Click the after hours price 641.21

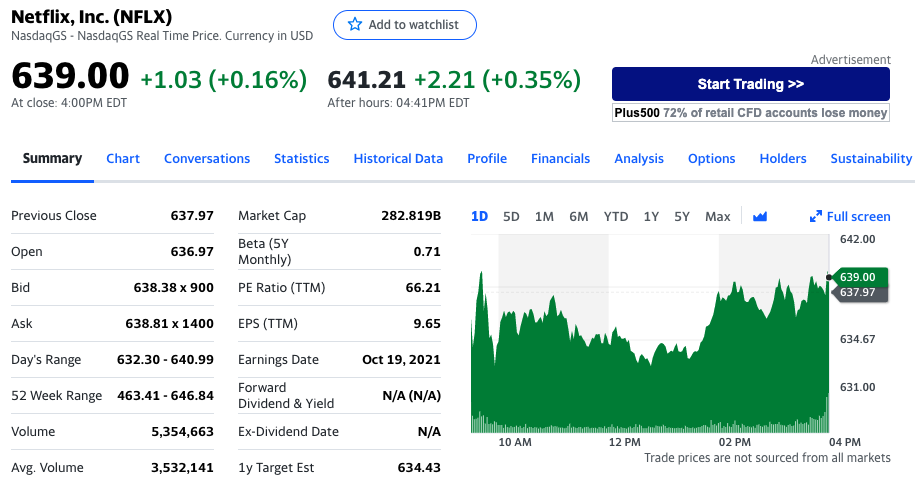[366, 80]
